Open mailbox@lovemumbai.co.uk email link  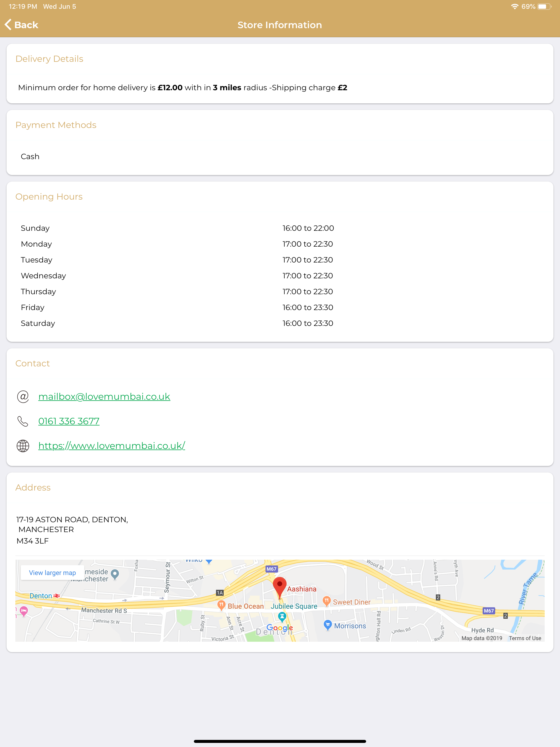coord(104,396)
